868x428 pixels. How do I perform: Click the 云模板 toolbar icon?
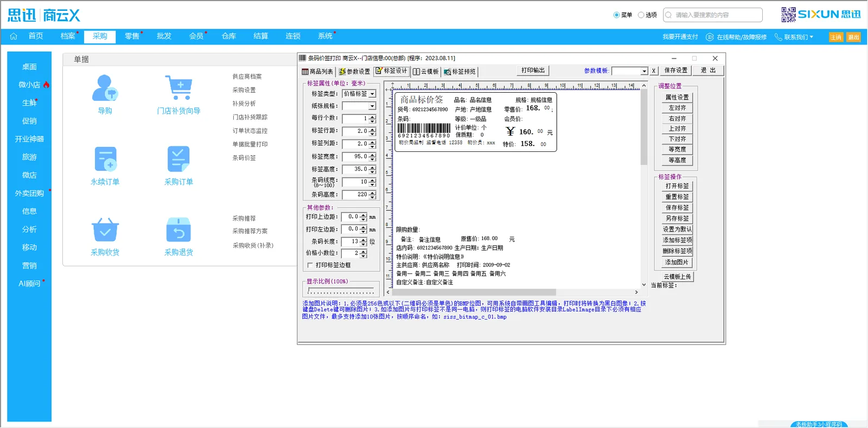[x=416, y=72]
